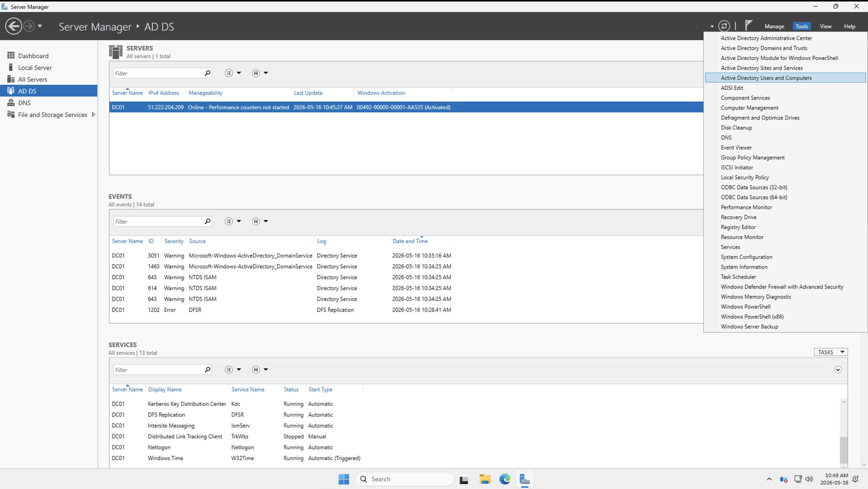Open the Services TASKS dropdown
This screenshot has height=489, width=868.
[x=831, y=352]
